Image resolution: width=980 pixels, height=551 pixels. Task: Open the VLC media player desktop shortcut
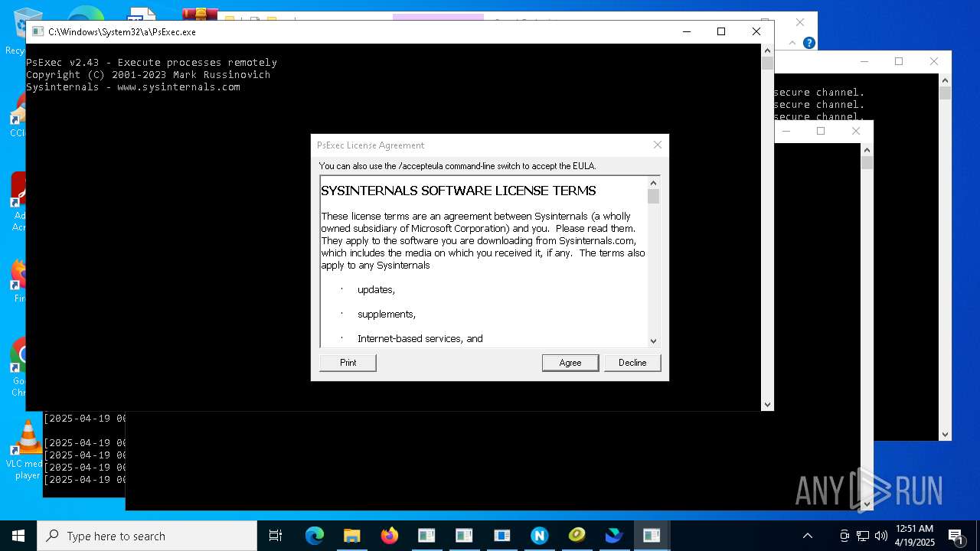pyautogui.click(x=28, y=450)
